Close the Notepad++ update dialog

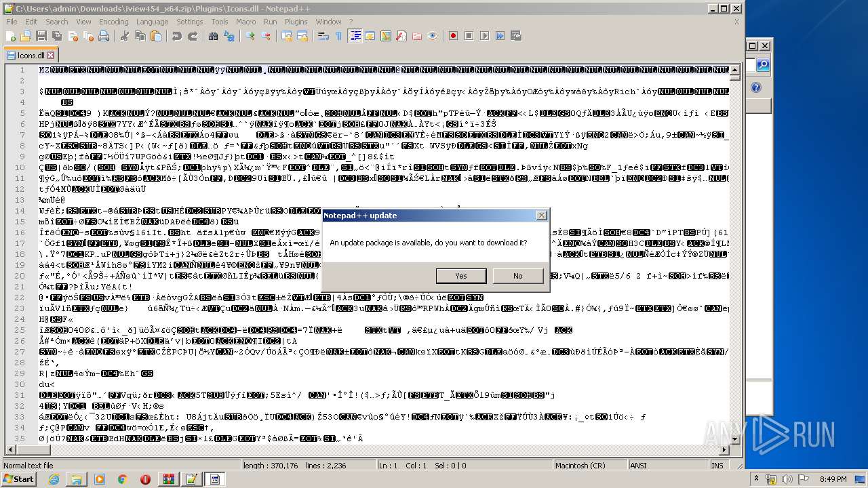[x=541, y=216]
